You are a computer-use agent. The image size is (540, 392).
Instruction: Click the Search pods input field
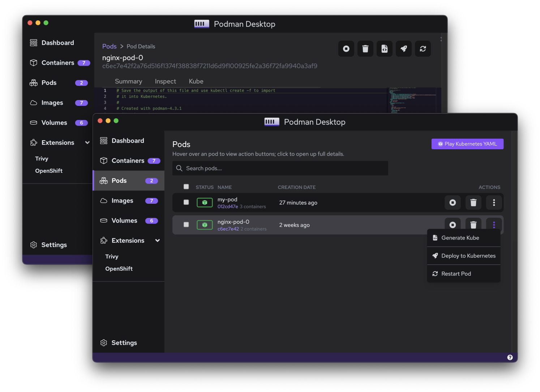(280, 168)
